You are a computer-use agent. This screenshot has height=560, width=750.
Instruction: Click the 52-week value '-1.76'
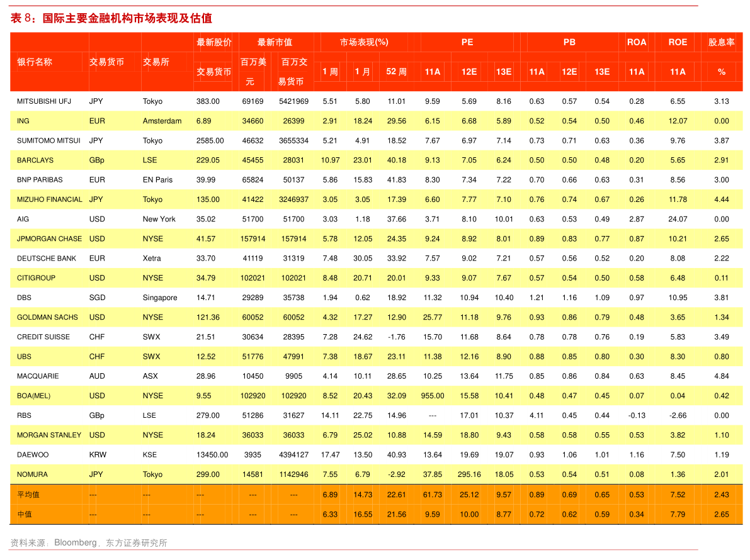397,337
